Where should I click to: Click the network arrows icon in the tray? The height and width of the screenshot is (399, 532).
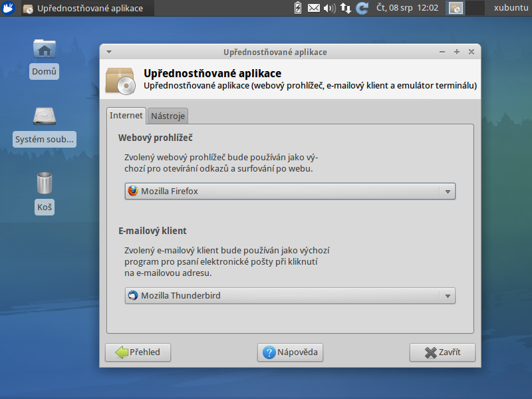tap(344, 7)
